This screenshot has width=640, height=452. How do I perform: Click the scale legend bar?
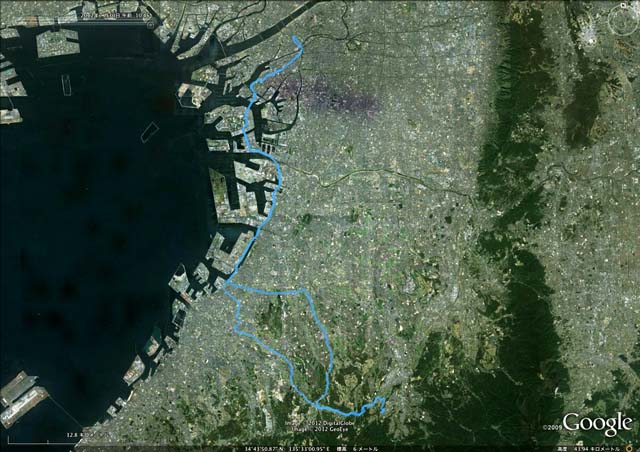click(48, 441)
